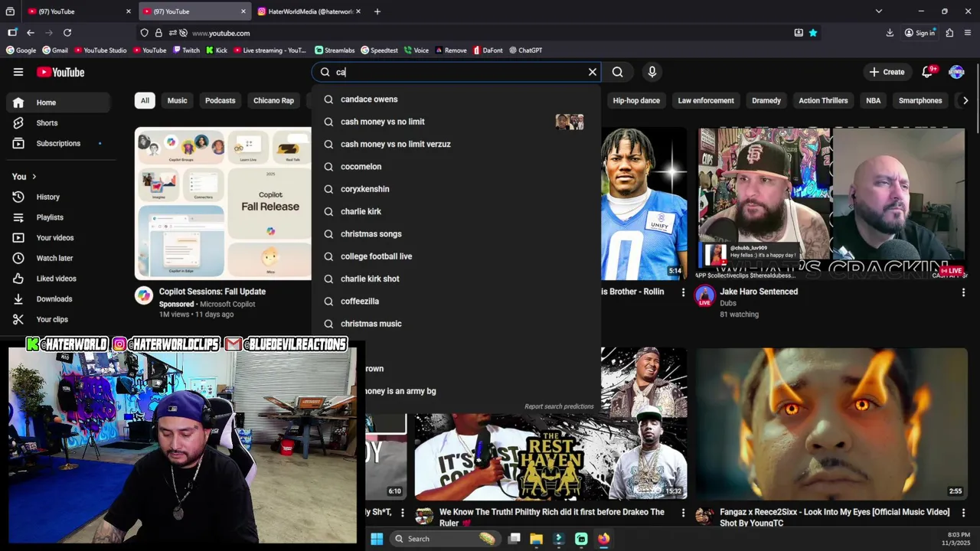Image resolution: width=980 pixels, height=551 pixels.
Task: Go back with the browser back arrow
Action: pos(31,33)
